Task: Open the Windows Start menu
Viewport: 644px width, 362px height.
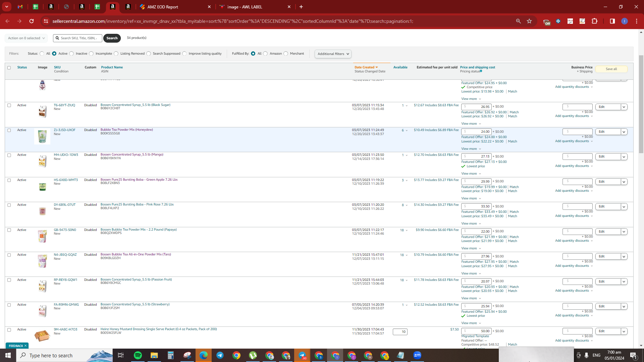Action: click(8, 355)
